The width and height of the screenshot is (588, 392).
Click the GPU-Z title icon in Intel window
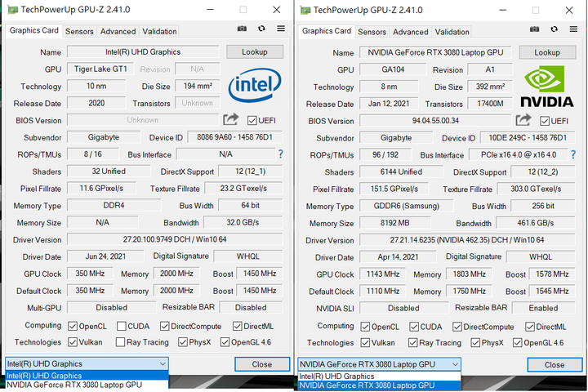(12, 10)
